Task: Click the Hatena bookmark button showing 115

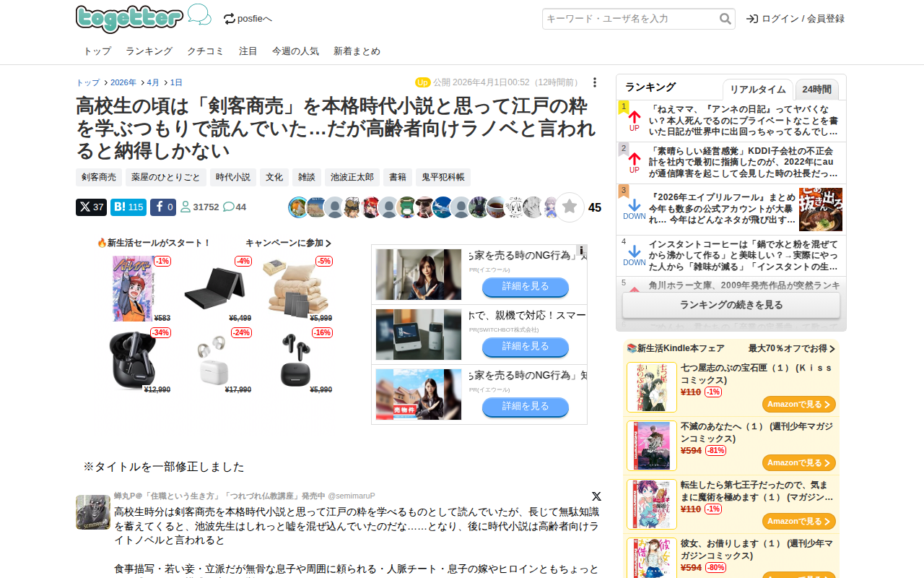Action: point(128,207)
